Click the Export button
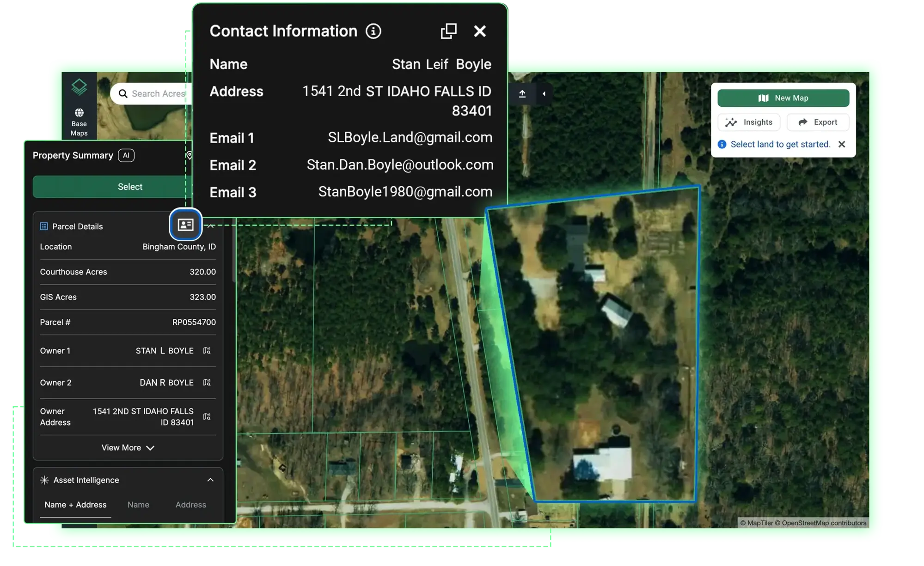Screen dimensions: 924x566 pos(818,122)
